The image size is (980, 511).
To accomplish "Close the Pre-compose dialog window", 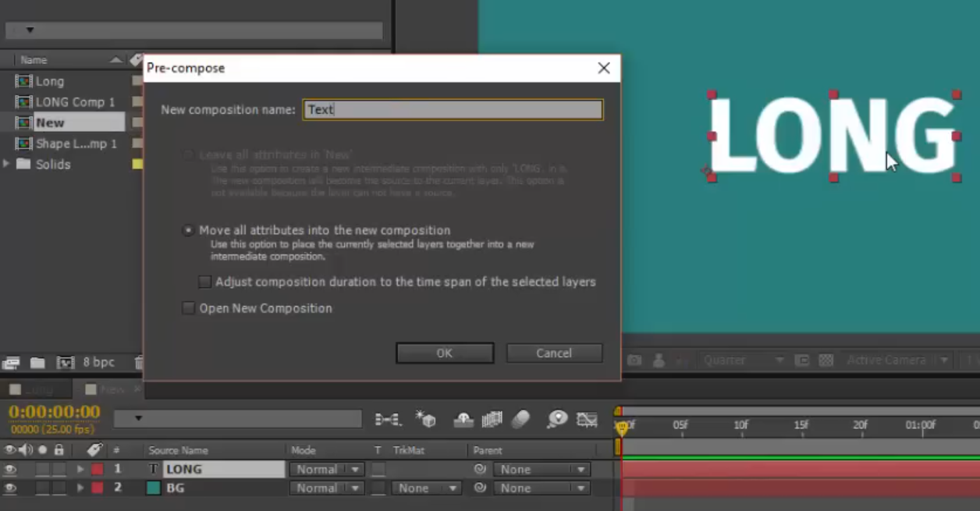I will [x=604, y=68].
